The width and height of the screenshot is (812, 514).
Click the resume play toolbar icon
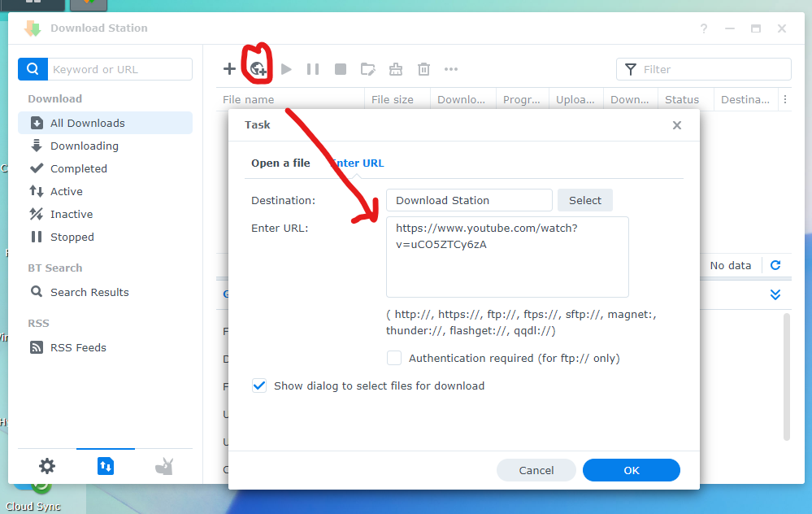pos(286,69)
